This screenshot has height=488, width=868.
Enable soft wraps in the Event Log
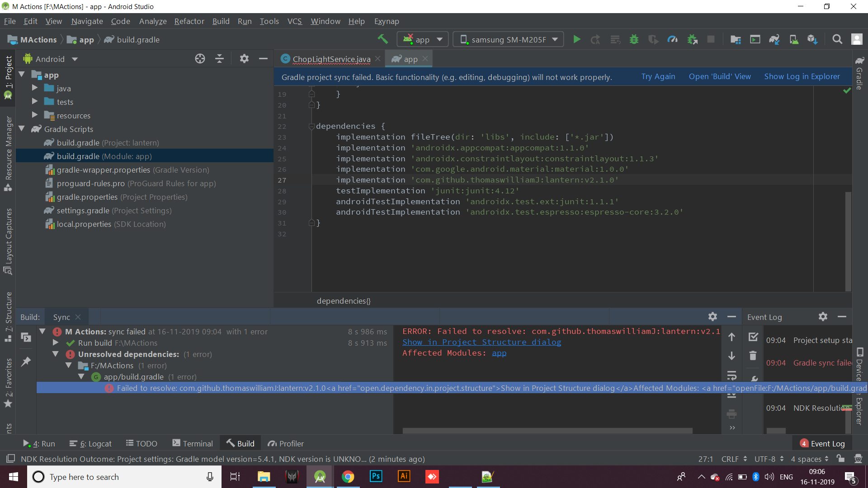click(x=732, y=376)
